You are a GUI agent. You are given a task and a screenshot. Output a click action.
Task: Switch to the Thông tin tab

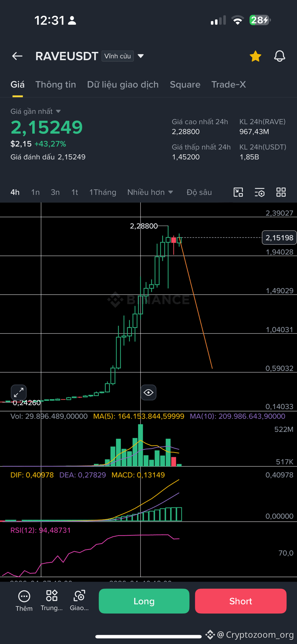56,85
